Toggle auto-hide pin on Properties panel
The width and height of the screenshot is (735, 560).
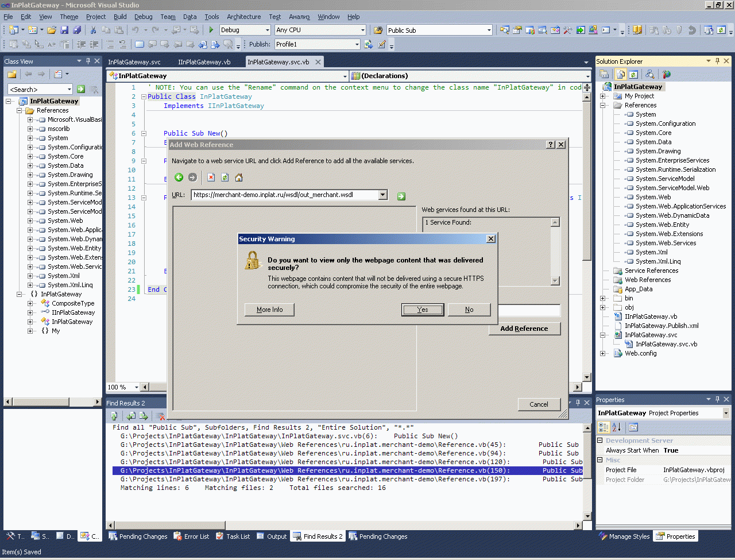pyautogui.click(x=717, y=399)
